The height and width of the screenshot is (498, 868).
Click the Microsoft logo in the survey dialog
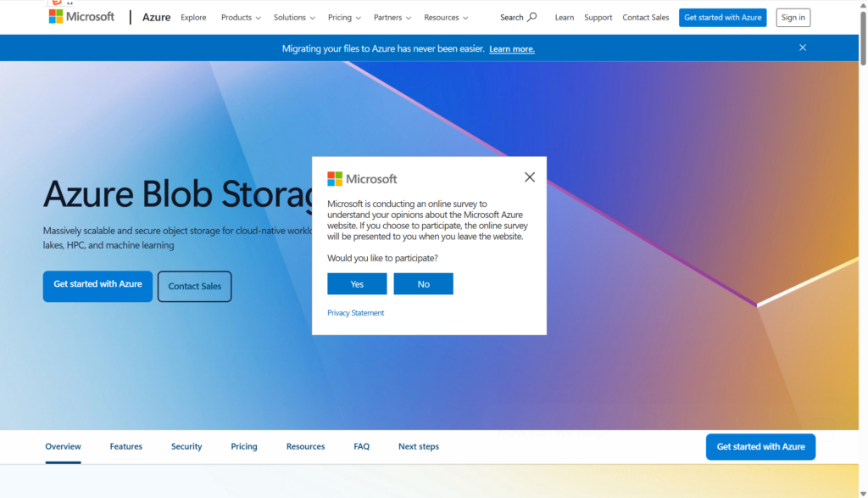click(362, 178)
